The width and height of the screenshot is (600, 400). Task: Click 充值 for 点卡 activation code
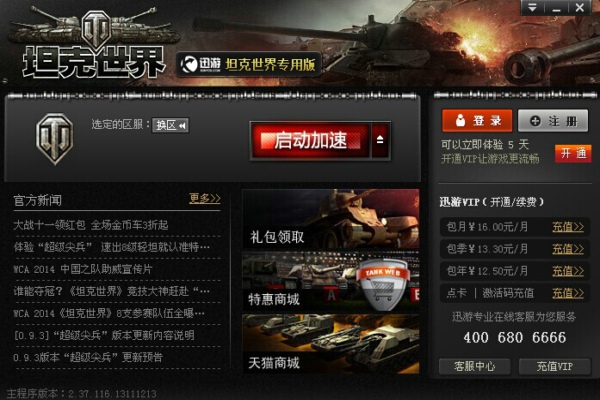coord(568,293)
